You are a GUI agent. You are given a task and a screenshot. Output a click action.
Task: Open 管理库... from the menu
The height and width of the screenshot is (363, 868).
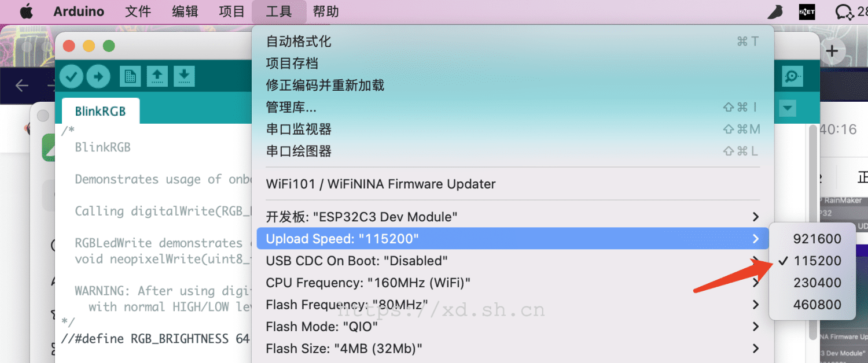coord(513,108)
